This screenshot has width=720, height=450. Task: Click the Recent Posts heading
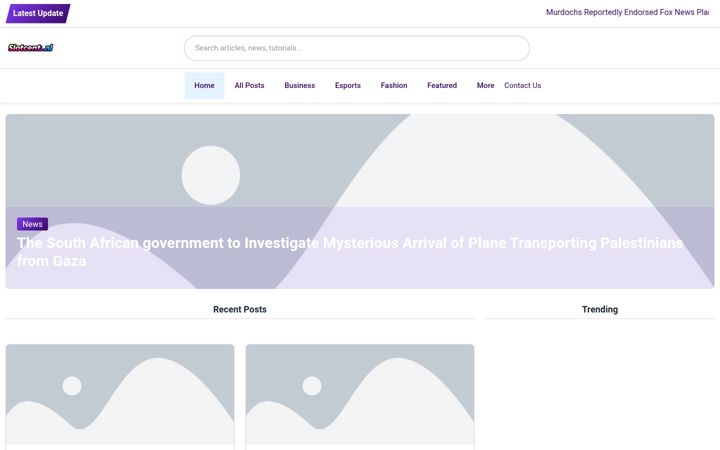[240, 309]
